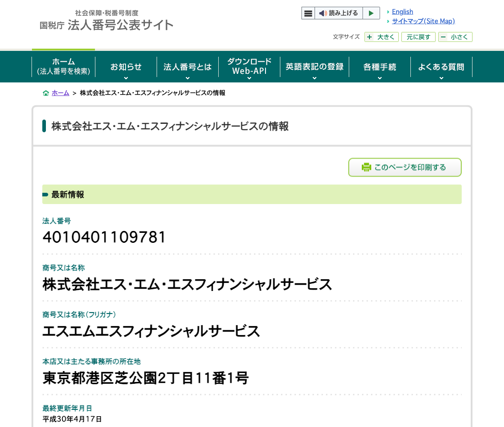Play the read-aloud audio
Screen dimensions: 504x427
[371, 13]
